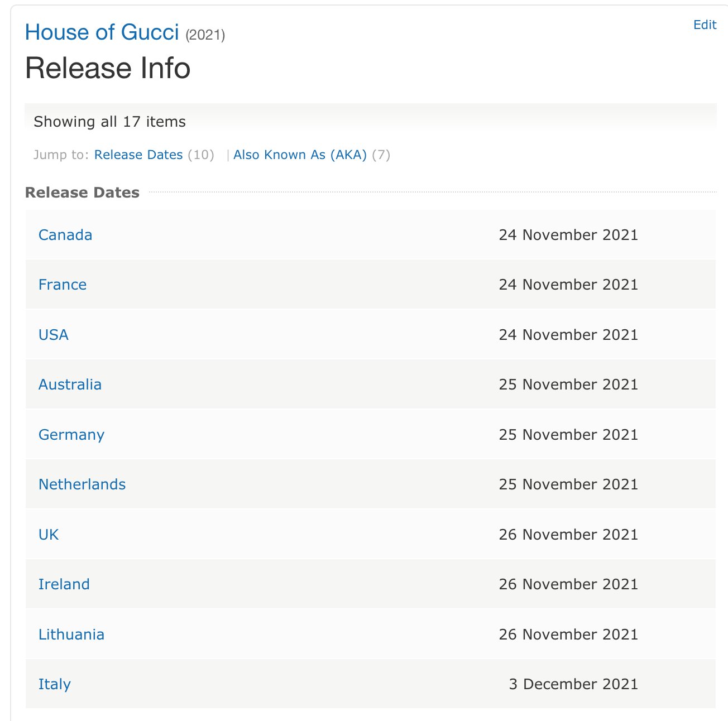Viewport: 728px width, 721px height.
Task: Click the Edit link
Action: pos(705,25)
